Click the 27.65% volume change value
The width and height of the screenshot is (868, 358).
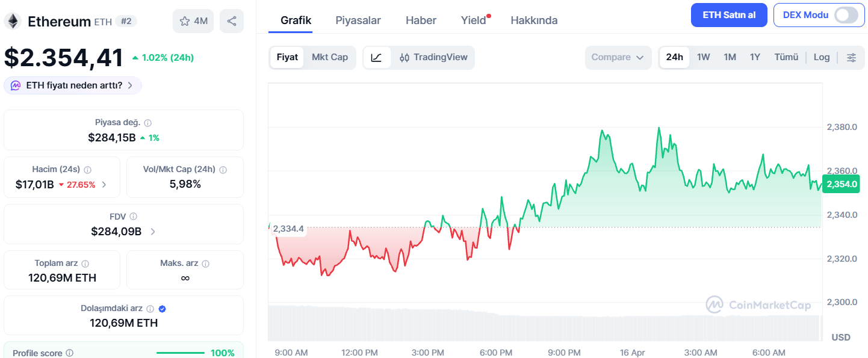coord(77,185)
